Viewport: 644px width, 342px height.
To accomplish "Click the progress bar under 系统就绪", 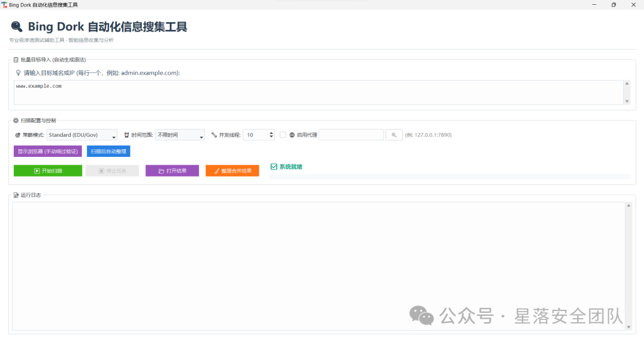I will coord(450,177).
